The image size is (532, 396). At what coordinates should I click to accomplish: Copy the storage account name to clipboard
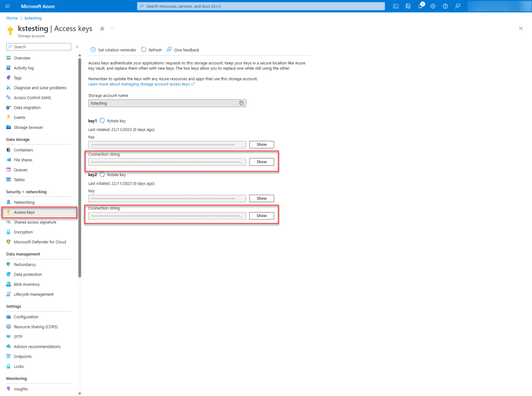242,103
